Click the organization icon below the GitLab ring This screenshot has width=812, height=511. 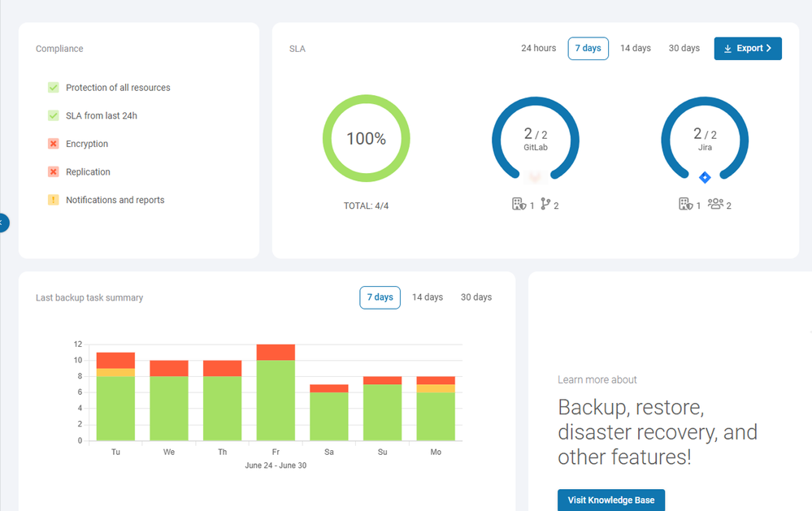[x=519, y=204]
